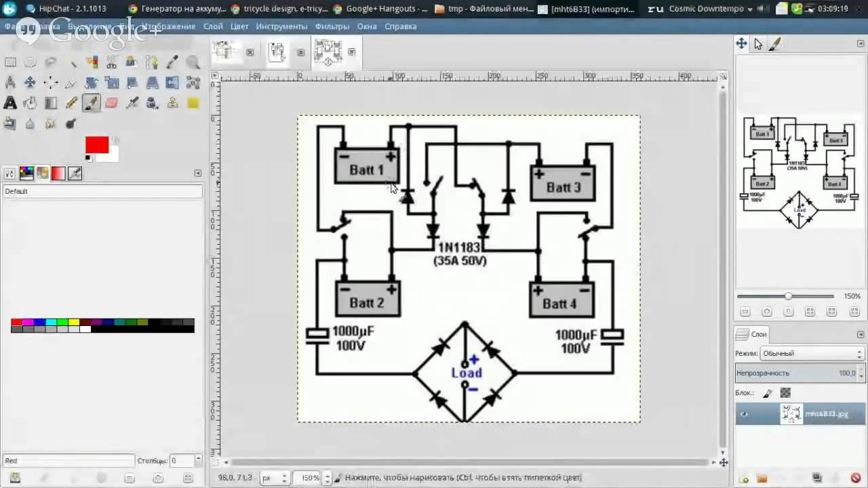Select the Ink tool
Screen dimensions: 868x488
click(x=153, y=103)
